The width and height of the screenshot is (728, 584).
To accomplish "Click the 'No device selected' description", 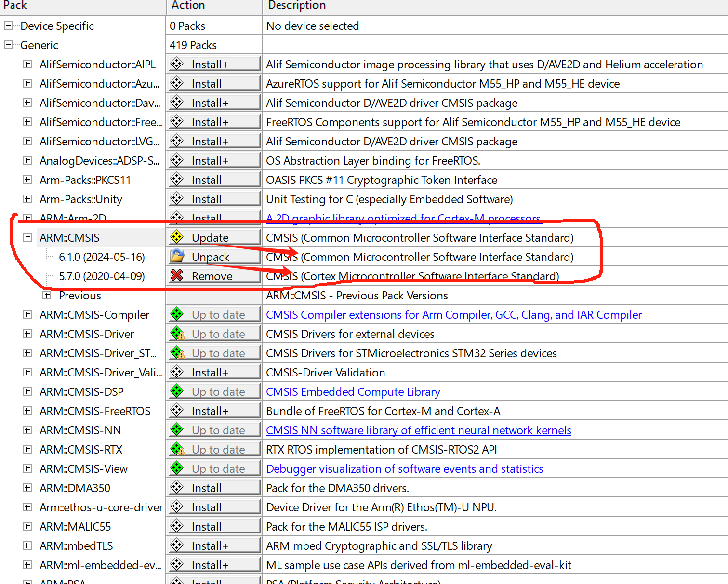I will point(313,26).
